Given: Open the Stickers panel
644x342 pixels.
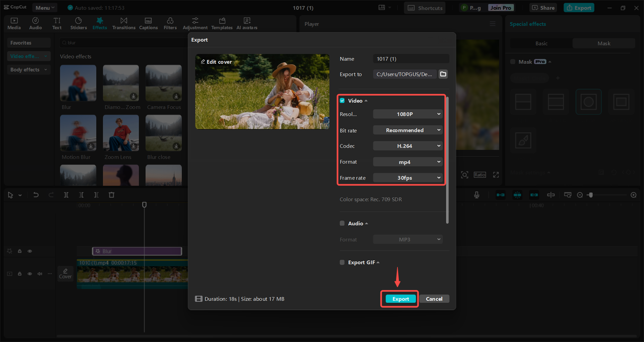Looking at the screenshot, I should [78, 23].
